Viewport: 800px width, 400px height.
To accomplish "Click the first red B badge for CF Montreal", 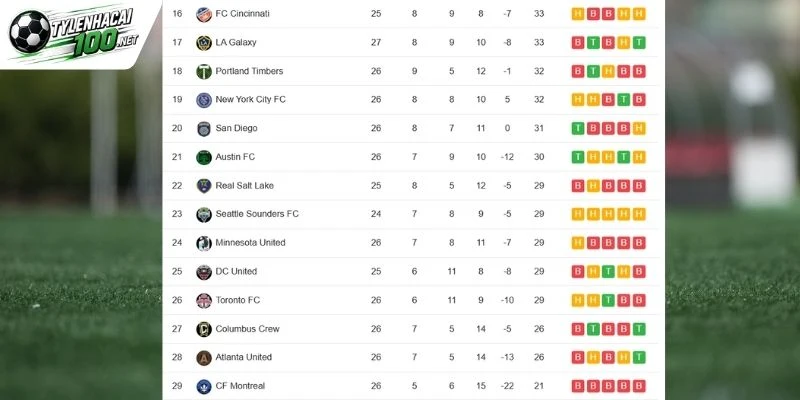I will click(578, 386).
